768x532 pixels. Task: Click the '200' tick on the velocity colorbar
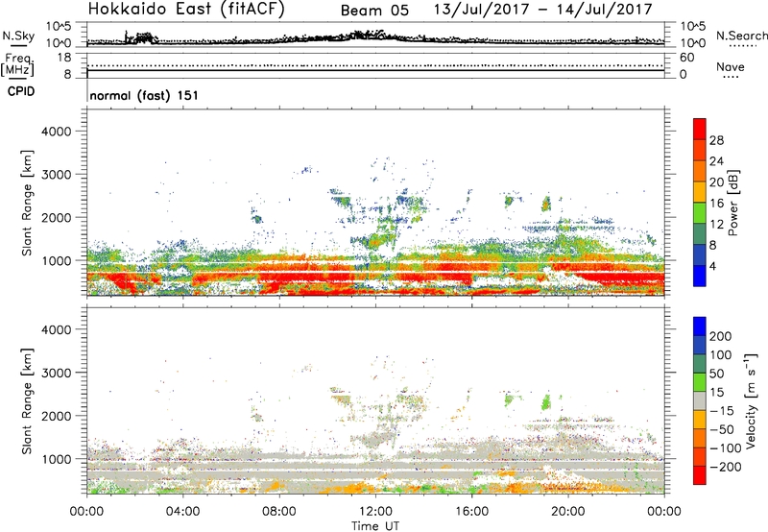point(721,336)
